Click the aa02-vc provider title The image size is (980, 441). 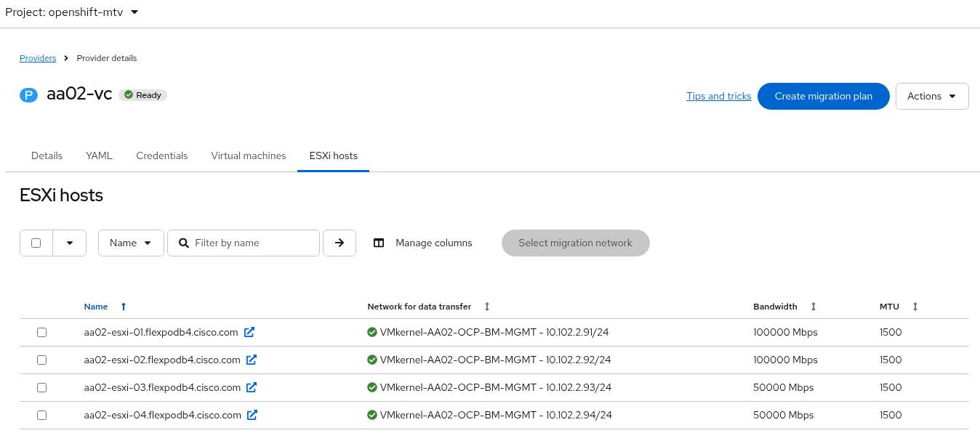coord(79,94)
